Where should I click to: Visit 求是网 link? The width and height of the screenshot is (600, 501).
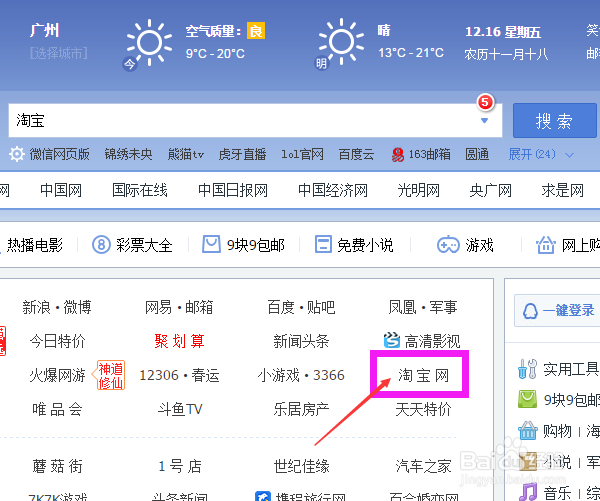point(562,190)
